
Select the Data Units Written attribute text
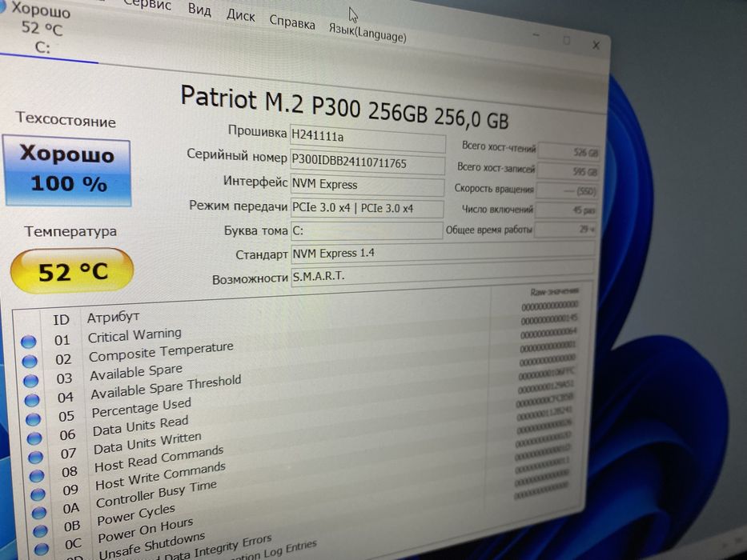[147, 443]
